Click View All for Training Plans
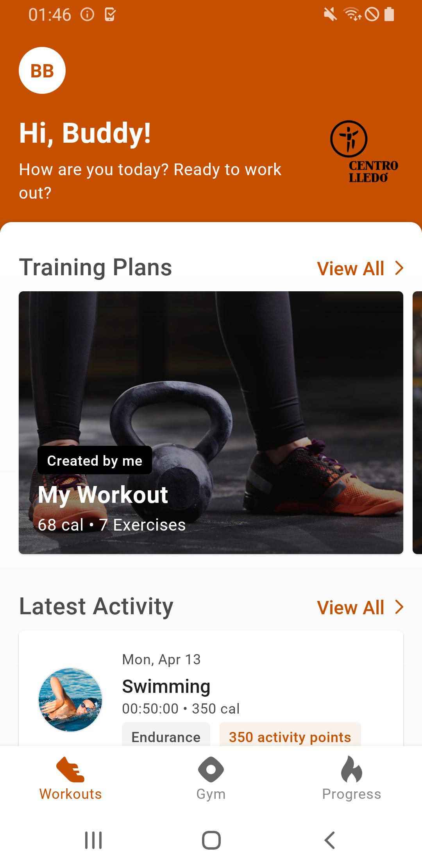 point(350,269)
